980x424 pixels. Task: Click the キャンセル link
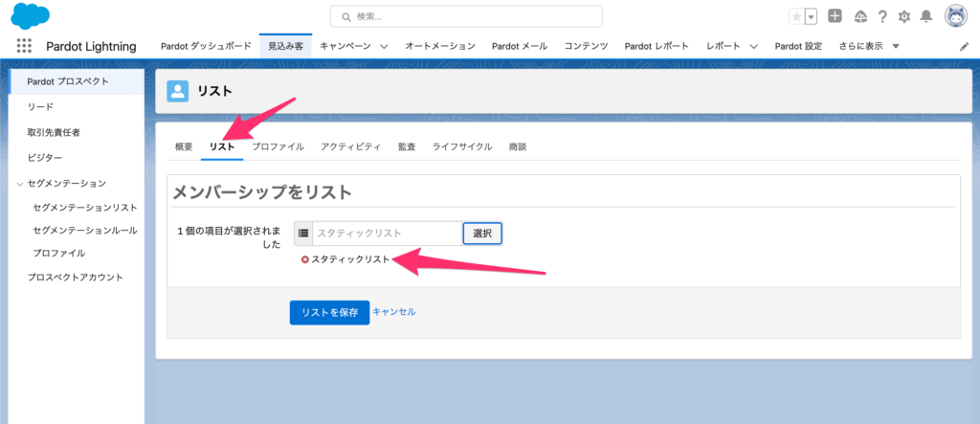pos(393,311)
